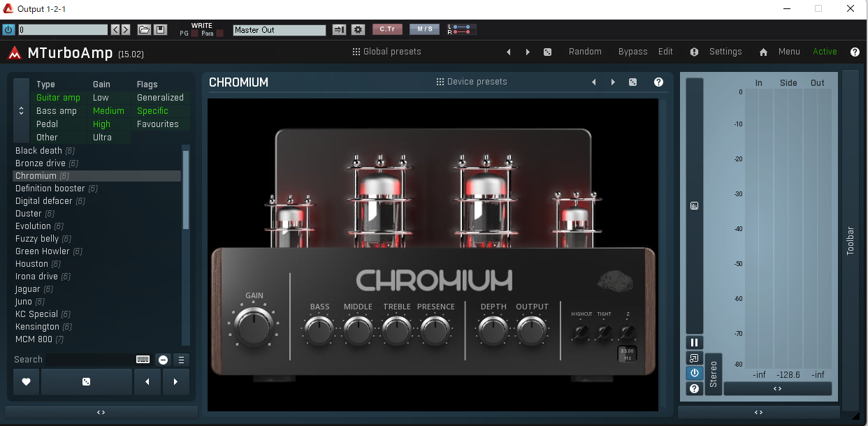This screenshot has height=426, width=868.
Task: Open host plugin gear settings
Action: pos(358,30)
